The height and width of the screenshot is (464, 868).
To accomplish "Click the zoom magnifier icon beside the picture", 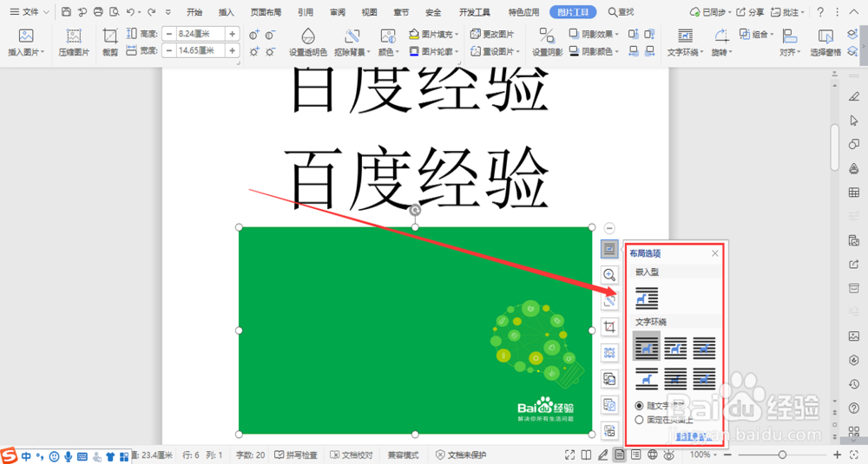I will pyautogui.click(x=609, y=275).
